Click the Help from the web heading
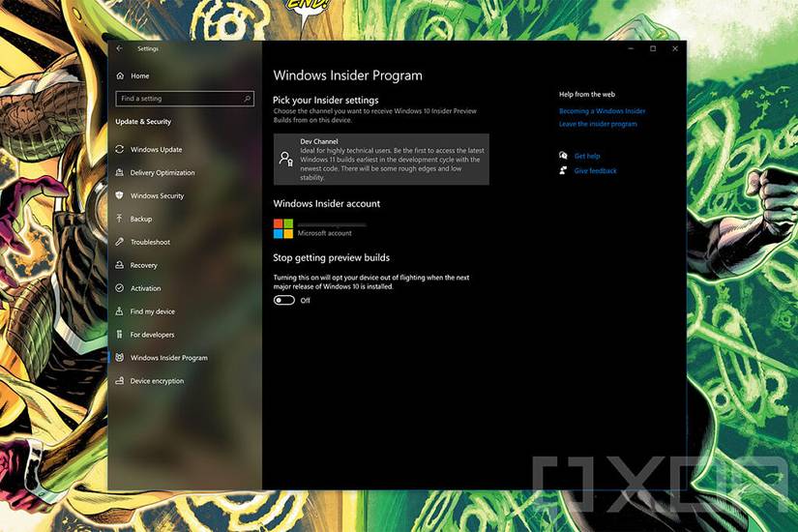The height and width of the screenshot is (532, 798). click(x=587, y=94)
